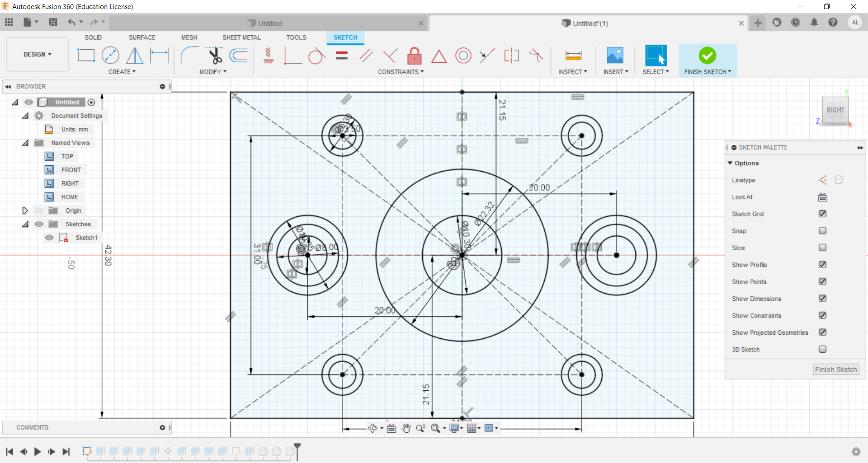Uncheck the Show Profile checkbox
Screen dimensions: 868x463
tap(822, 265)
